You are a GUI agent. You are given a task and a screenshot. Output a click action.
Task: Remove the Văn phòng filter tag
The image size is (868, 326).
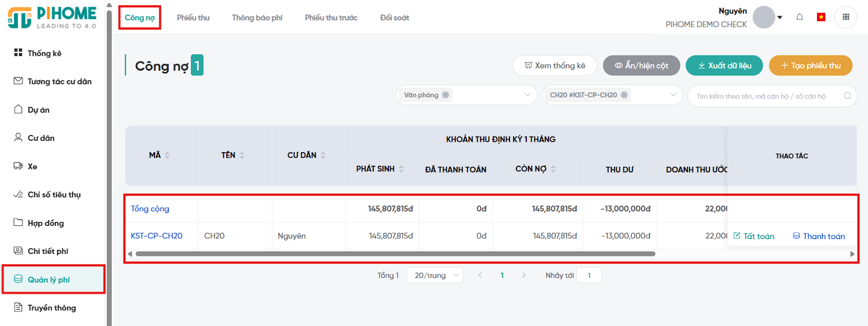[x=445, y=95]
